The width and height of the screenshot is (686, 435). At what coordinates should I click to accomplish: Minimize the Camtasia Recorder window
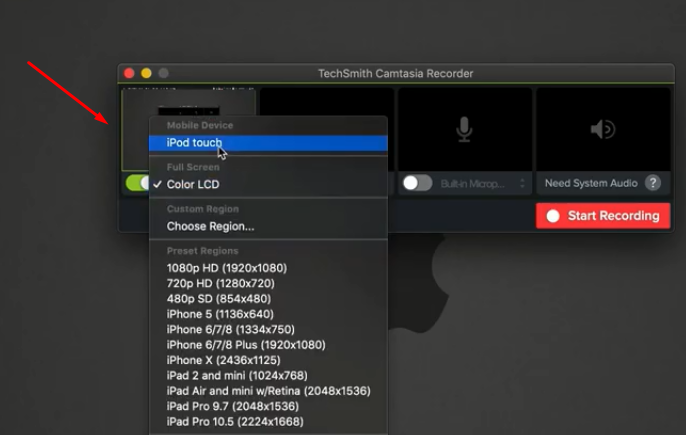coord(146,73)
